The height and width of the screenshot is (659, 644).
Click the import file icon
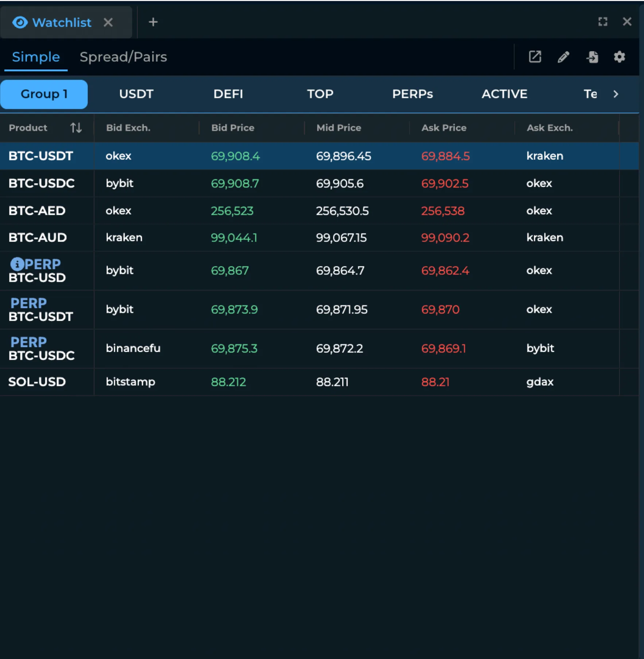pos(592,57)
